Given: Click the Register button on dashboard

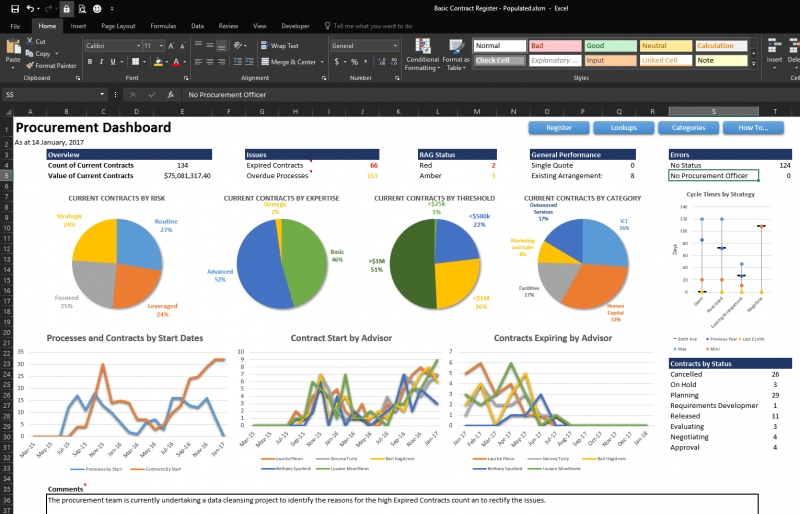Looking at the screenshot, I should point(559,128).
